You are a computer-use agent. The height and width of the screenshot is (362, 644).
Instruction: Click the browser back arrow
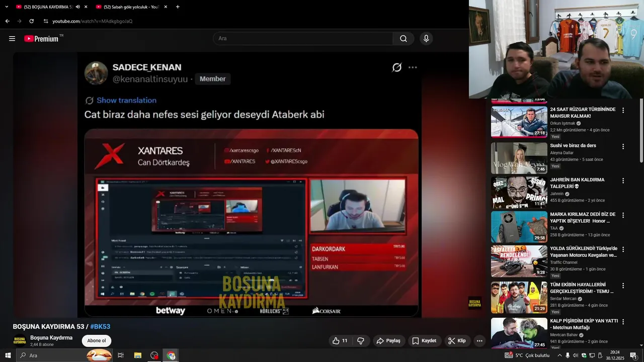point(7,21)
